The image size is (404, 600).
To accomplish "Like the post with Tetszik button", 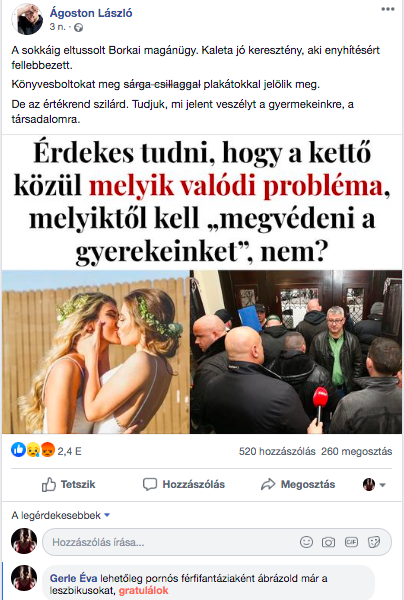I will click(68, 484).
